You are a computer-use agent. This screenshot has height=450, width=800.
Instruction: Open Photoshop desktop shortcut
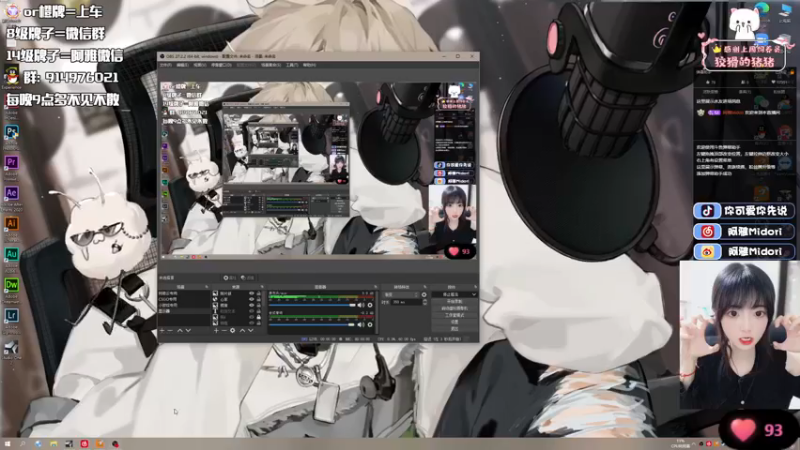pyautogui.click(x=11, y=132)
